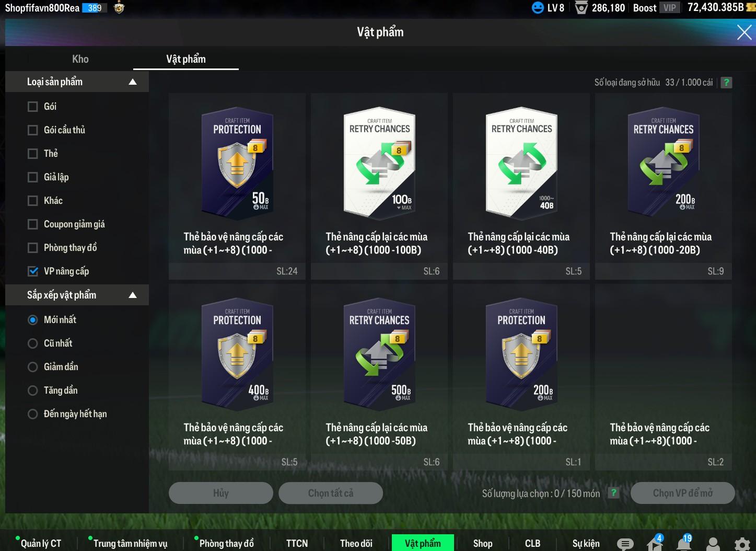
Task: Select the 500B Retry Chances card
Action: (379, 355)
